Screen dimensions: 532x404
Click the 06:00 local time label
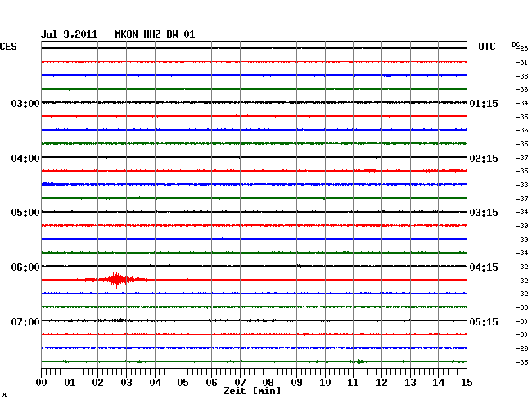(x=25, y=267)
